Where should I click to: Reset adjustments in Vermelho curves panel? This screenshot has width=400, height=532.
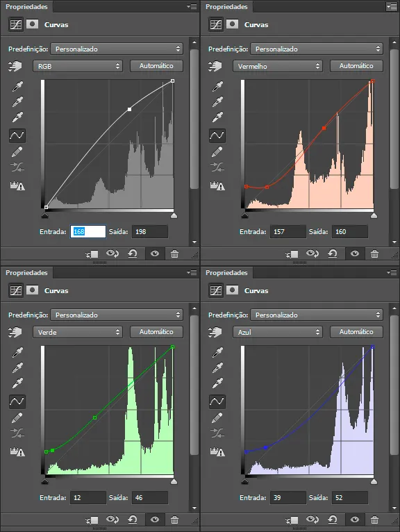333,253
